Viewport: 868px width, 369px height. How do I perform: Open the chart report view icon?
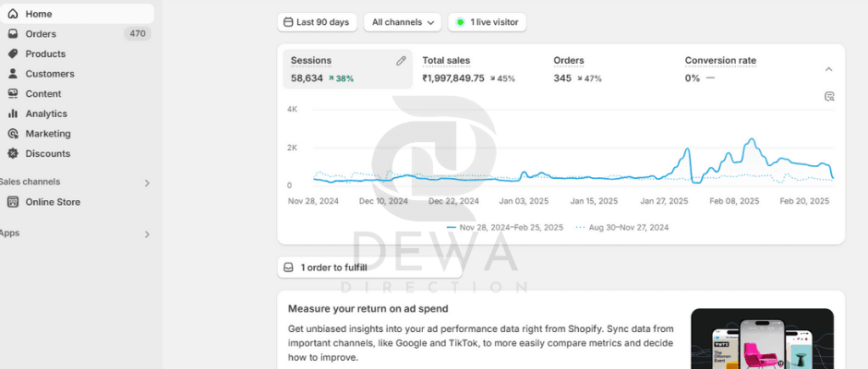(x=828, y=96)
